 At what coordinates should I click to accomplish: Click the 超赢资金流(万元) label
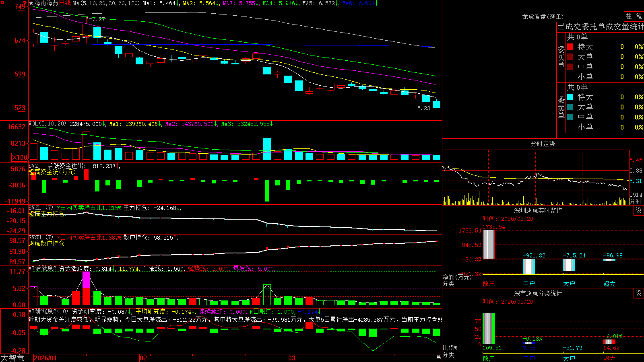[x=52, y=172]
